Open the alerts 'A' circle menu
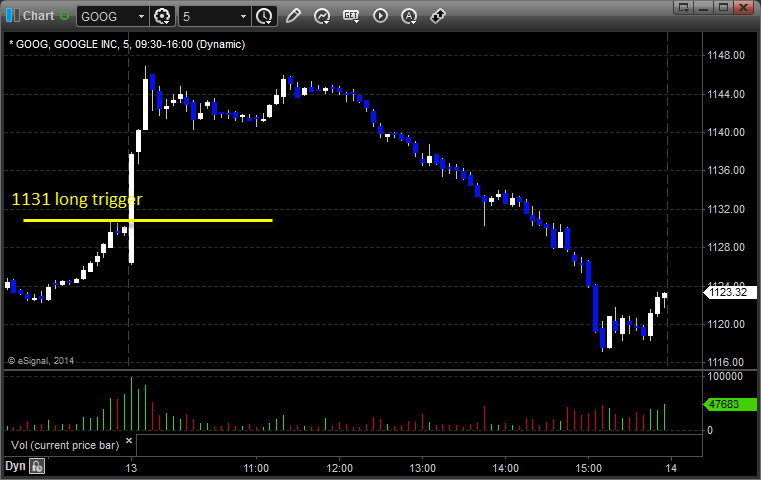Image resolution: width=761 pixels, height=480 pixels. pyautogui.click(x=409, y=16)
